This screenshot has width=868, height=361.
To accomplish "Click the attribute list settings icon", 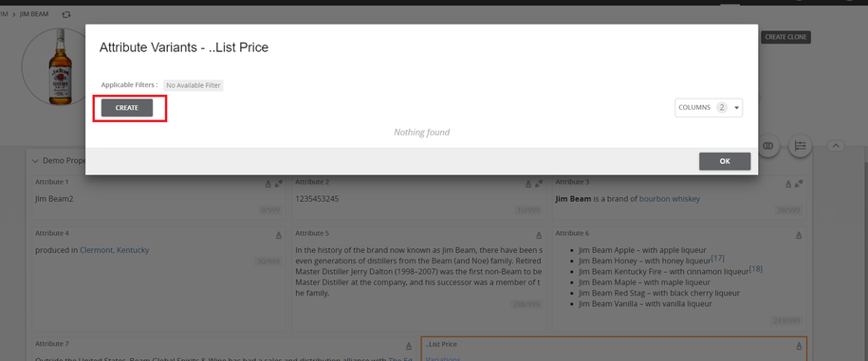I will pyautogui.click(x=800, y=146).
